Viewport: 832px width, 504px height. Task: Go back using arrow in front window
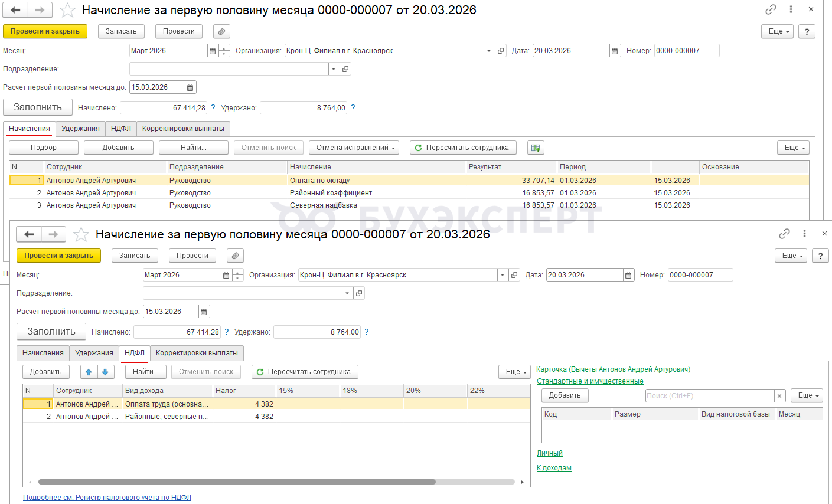pos(30,234)
